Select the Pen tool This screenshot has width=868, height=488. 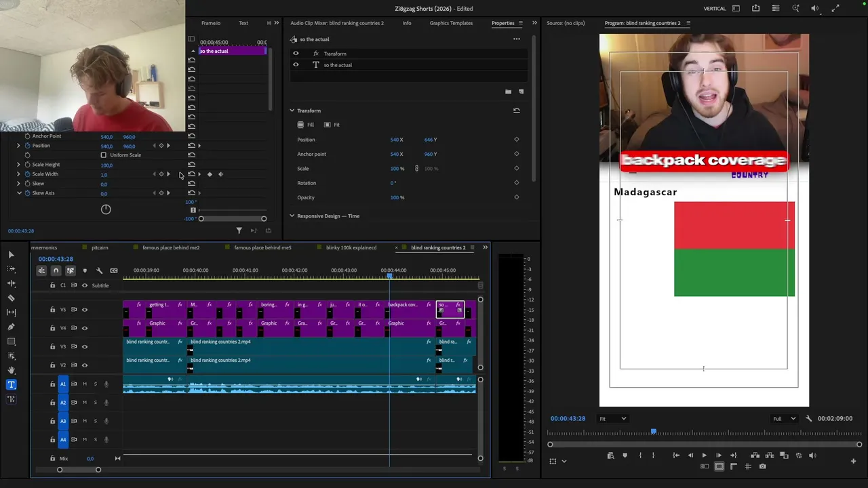[x=12, y=327]
